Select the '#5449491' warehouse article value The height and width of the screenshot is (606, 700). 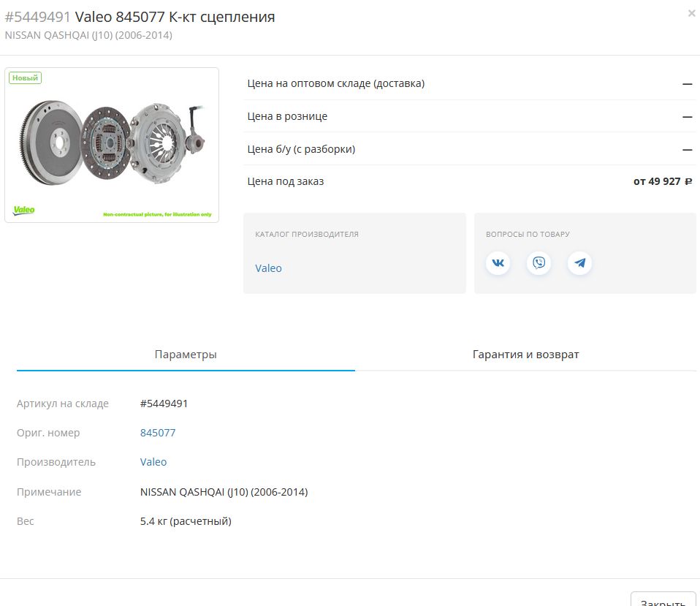pyautogui.click(x=164, y=404)
